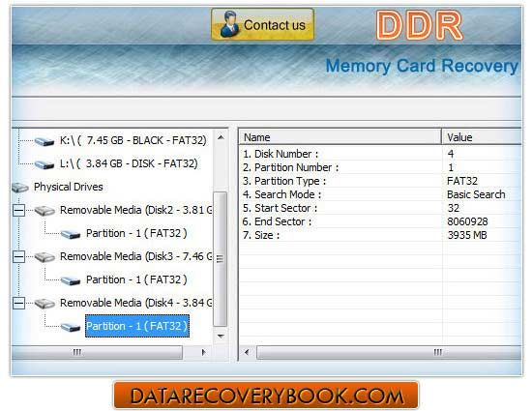Collapse the Disk2 Removable Media node
The height and width of the screenshot is (411, 532).
point(18,211)
